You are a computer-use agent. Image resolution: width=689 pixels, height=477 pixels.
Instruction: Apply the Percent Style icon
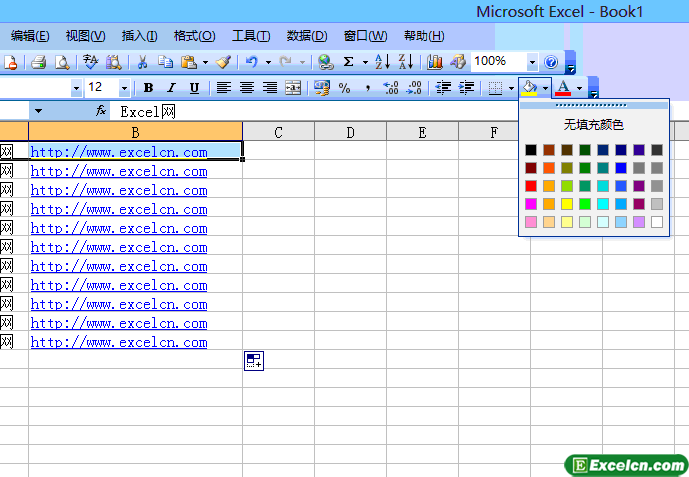point(344,88)
